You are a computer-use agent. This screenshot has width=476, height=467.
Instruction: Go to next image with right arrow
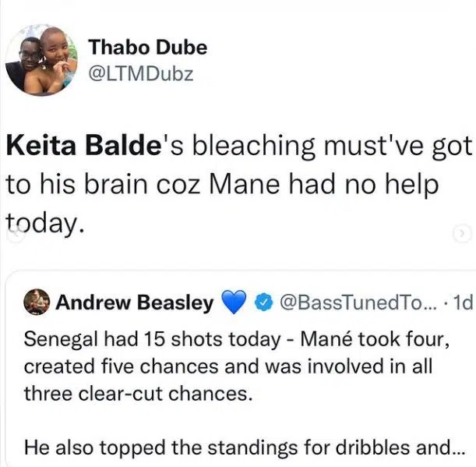click(461, 233)
